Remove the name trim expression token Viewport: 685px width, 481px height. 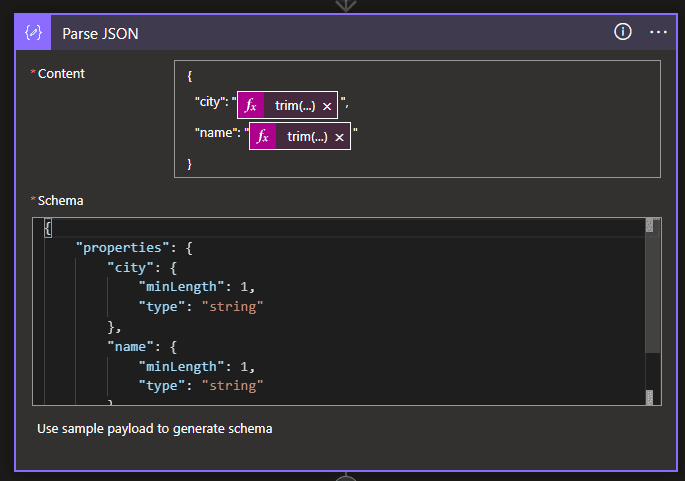[339, 137]
